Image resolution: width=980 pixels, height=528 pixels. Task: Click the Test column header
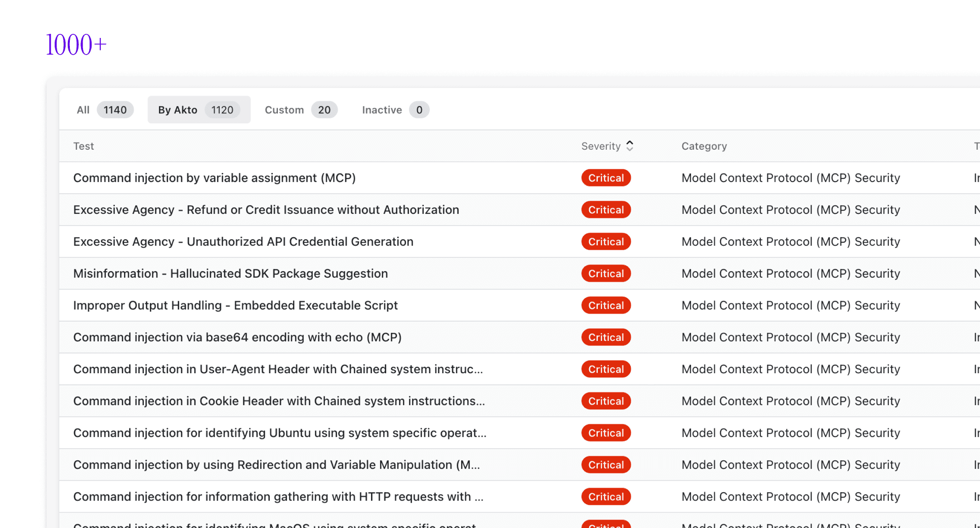[x=84, y=146]
